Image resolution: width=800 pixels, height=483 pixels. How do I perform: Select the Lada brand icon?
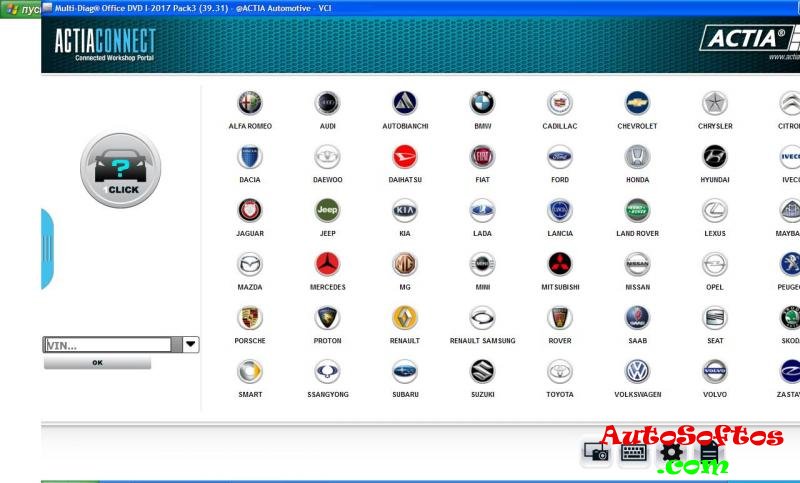(x=482, y=211)
